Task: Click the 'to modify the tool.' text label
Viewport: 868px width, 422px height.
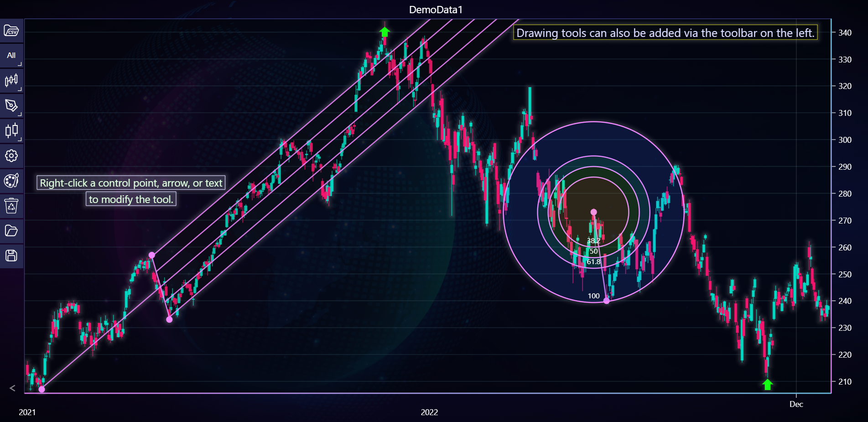Action: (x=131, y=199)
